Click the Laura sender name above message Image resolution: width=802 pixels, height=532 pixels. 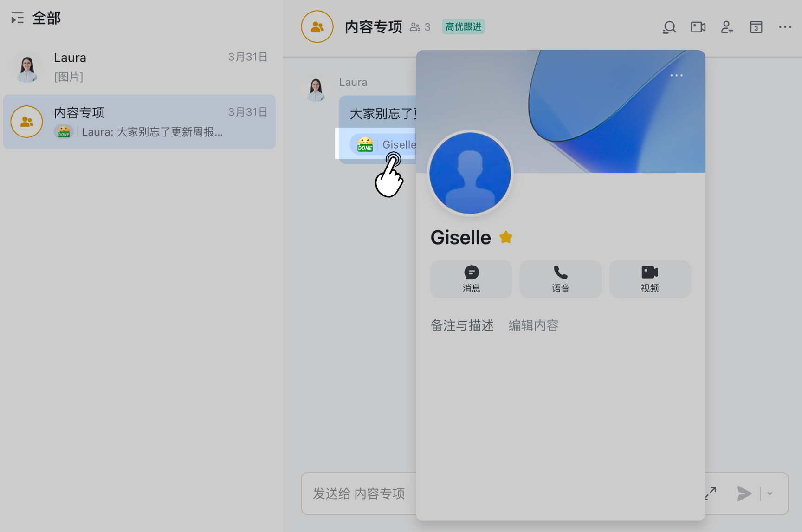[353, 82]
